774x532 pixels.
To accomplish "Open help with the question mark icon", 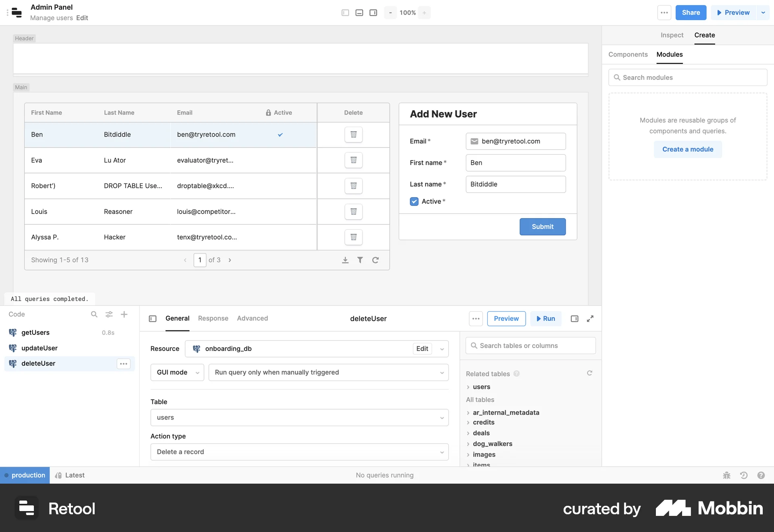I will coord(762,475).
